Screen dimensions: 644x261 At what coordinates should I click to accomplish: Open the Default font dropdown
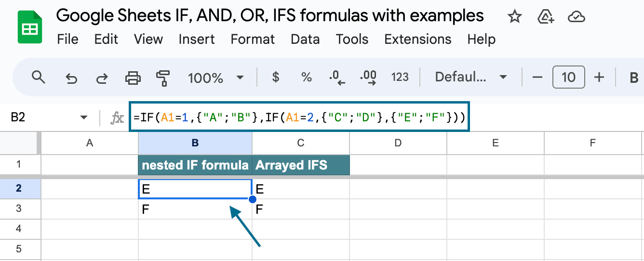471,77
